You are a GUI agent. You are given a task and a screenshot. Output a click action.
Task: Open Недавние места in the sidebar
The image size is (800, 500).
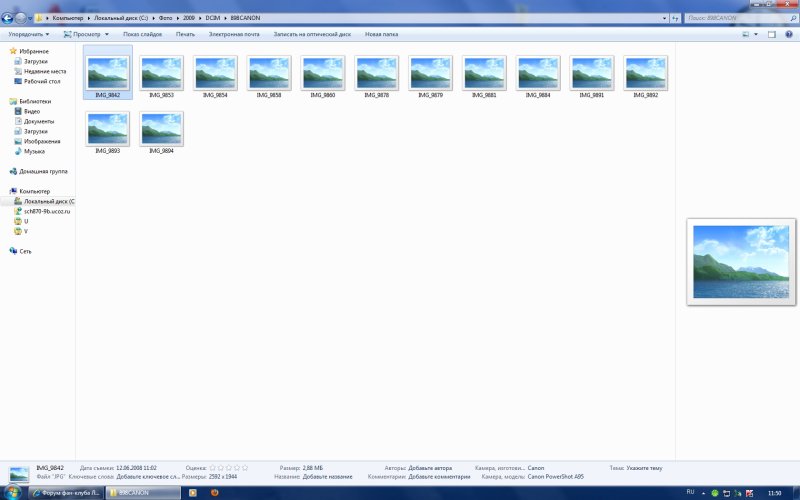[45, 71]
